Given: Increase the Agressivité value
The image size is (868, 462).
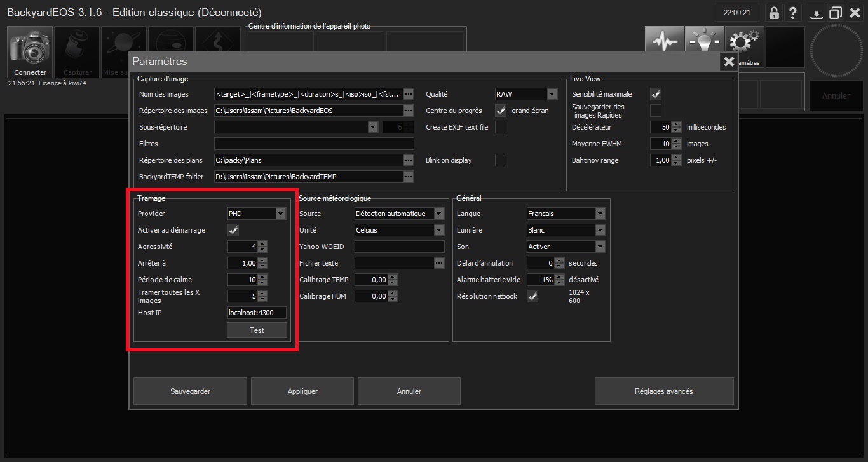Looking at the screenshot, I should [263, 244].
